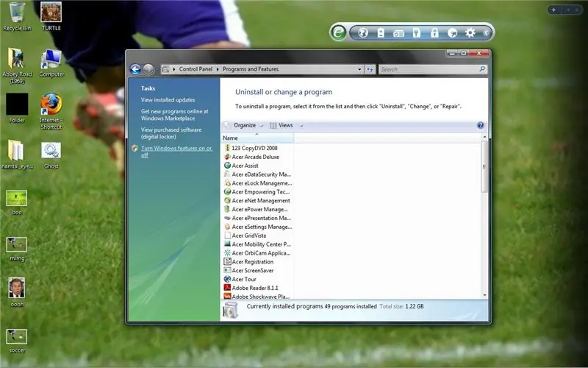Open View purchased software (digital locker)
This screenshot has height=368, width=588.
[171, 133]
